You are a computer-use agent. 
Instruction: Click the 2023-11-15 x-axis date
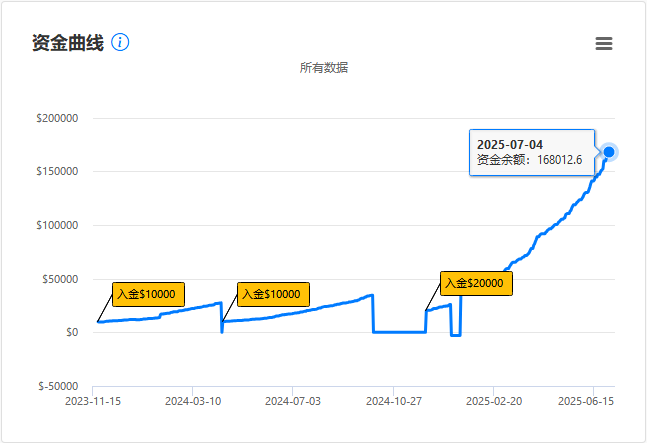[x=93, y=401]
